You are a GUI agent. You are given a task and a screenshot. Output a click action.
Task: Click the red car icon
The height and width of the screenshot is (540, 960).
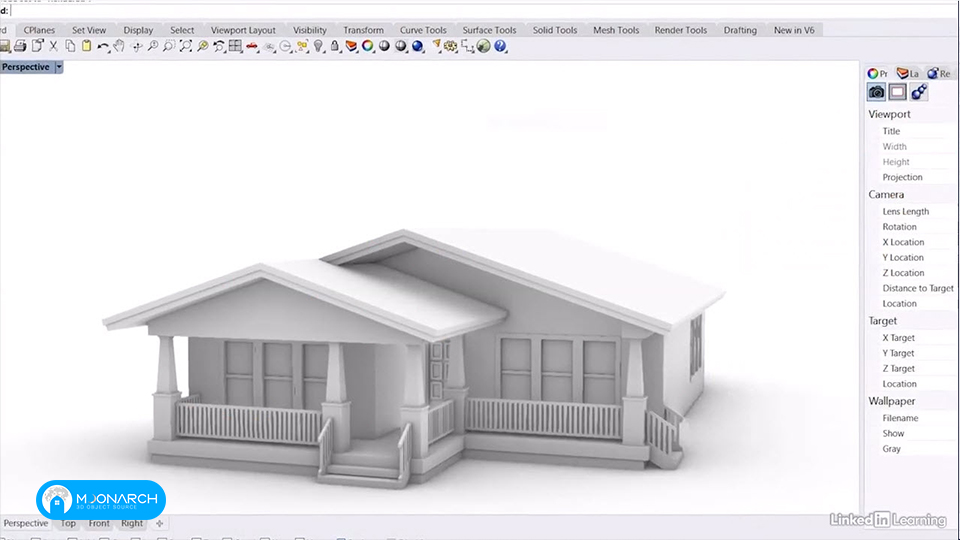[252, 46]
